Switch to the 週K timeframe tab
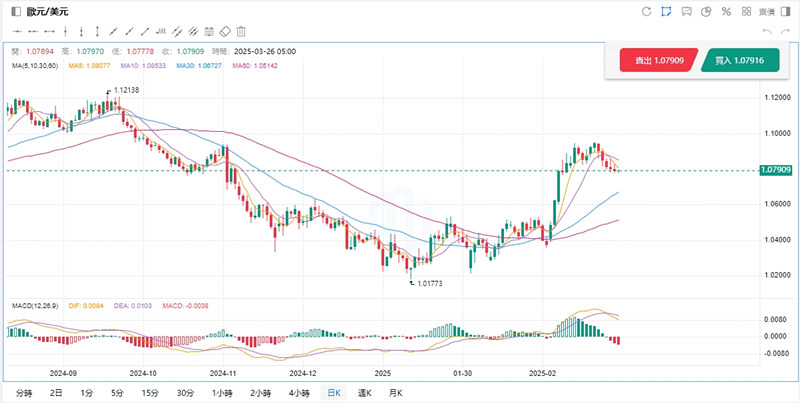This screenshot has width=800, height=403. [x=364, y=393]
